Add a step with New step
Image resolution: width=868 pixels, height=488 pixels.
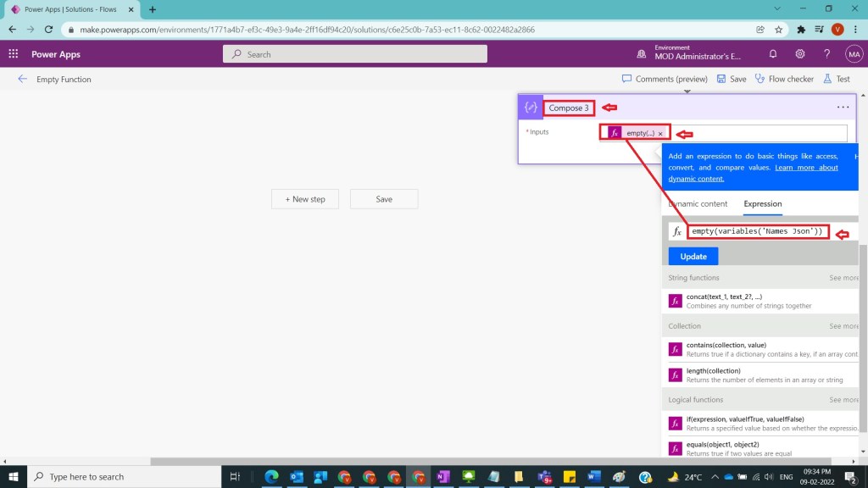point(305,199)
